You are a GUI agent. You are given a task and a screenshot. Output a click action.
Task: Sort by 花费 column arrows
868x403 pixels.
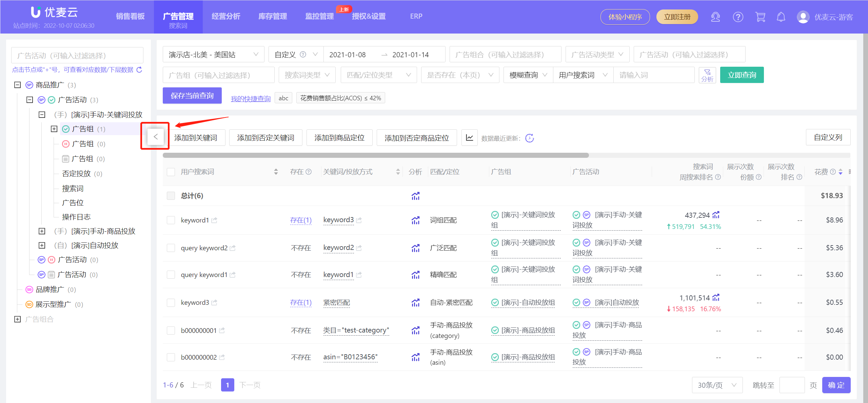[840, 172]
